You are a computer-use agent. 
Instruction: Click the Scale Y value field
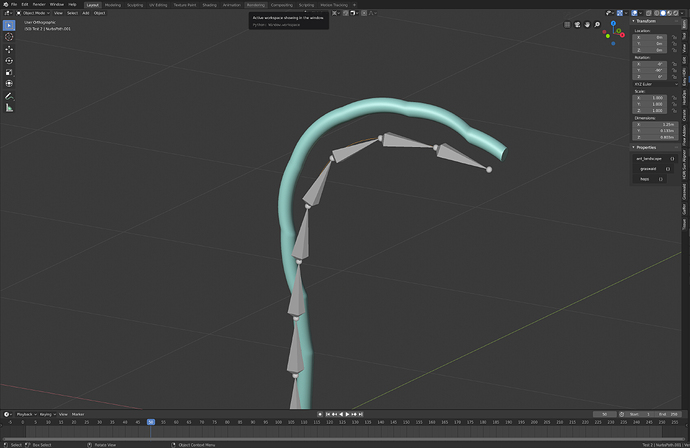(x=650, y=104)
